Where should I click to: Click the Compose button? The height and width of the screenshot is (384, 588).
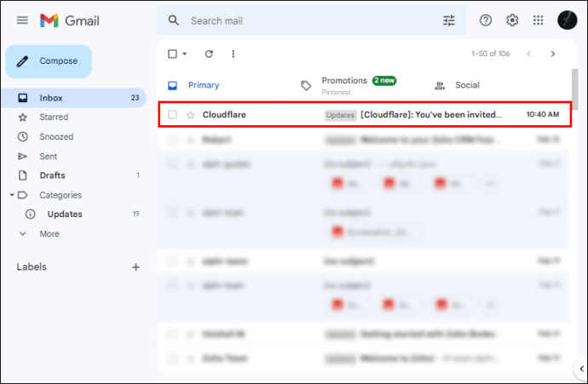click(x=49, y=61)
